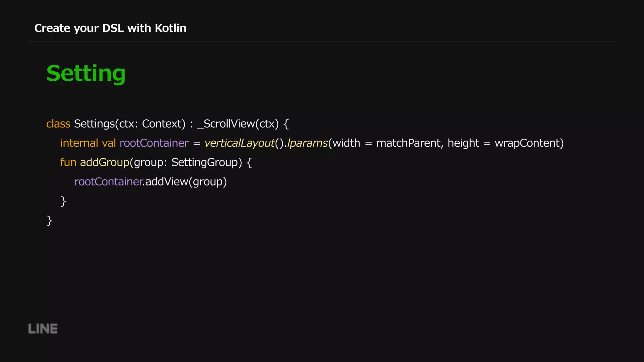Select 'Settings(ctx: Context)' class declaration text
Viewport: 644px width, 362px height.
(130, 124)
